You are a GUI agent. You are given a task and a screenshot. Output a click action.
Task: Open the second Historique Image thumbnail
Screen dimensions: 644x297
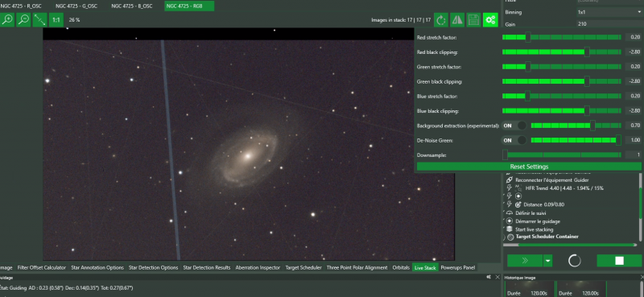pyautogui.click(x=580, y=289)
